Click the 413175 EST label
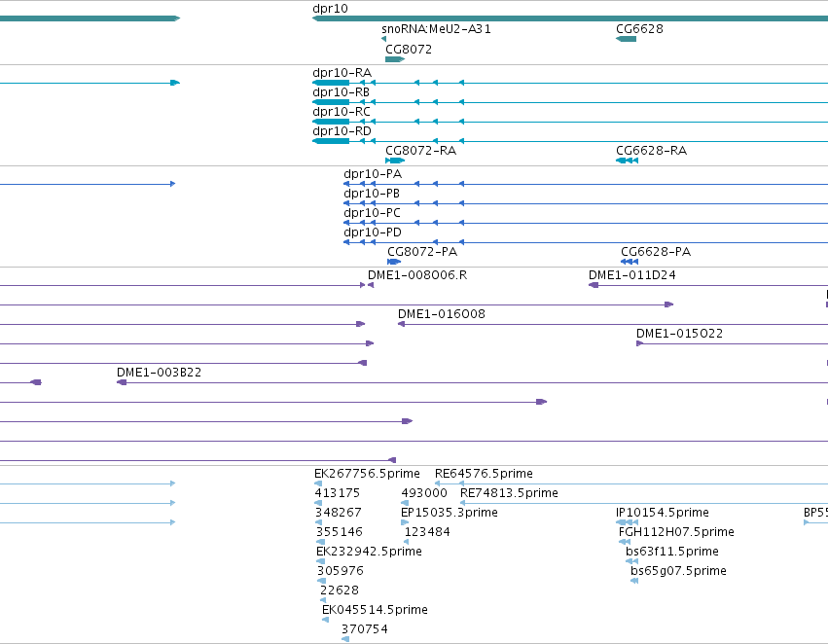 (338, 493)
